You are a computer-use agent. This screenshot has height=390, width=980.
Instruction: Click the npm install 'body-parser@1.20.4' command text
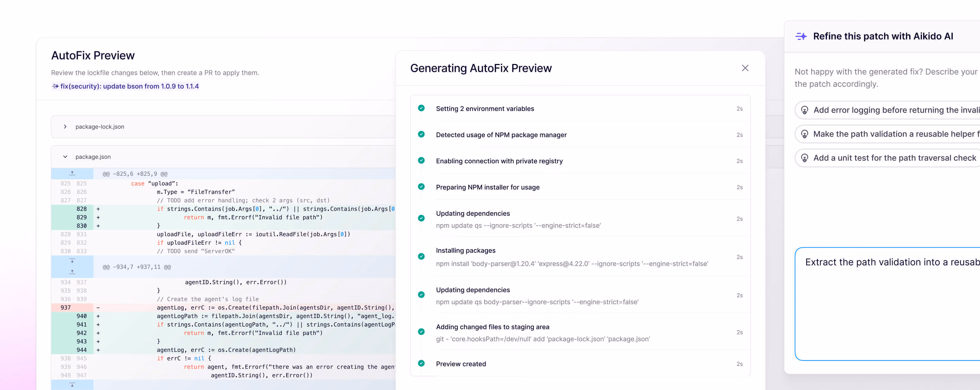click(572, 264)
